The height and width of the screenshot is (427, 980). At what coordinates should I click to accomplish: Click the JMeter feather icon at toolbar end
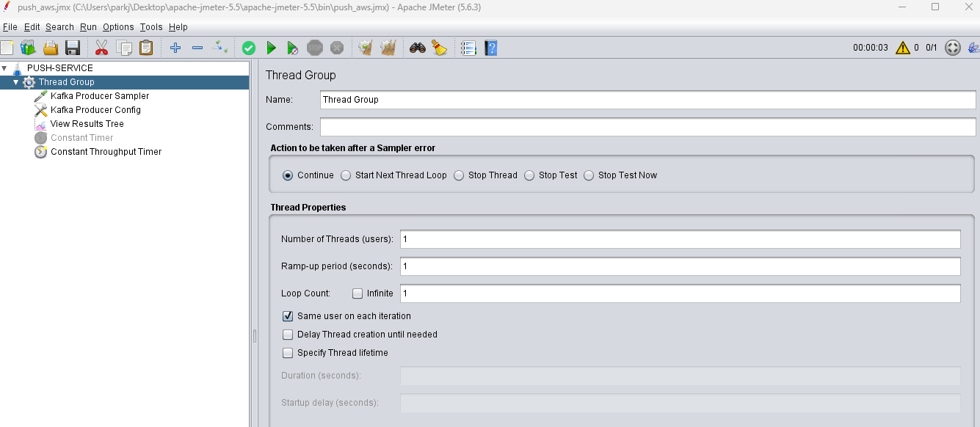coord(973,48)
